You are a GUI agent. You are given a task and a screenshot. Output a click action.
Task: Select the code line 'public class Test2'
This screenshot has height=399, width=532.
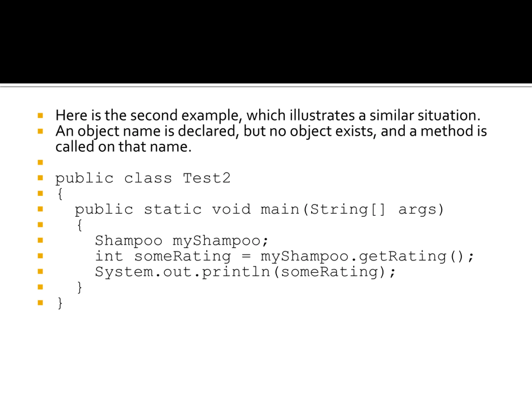[143, 179]
